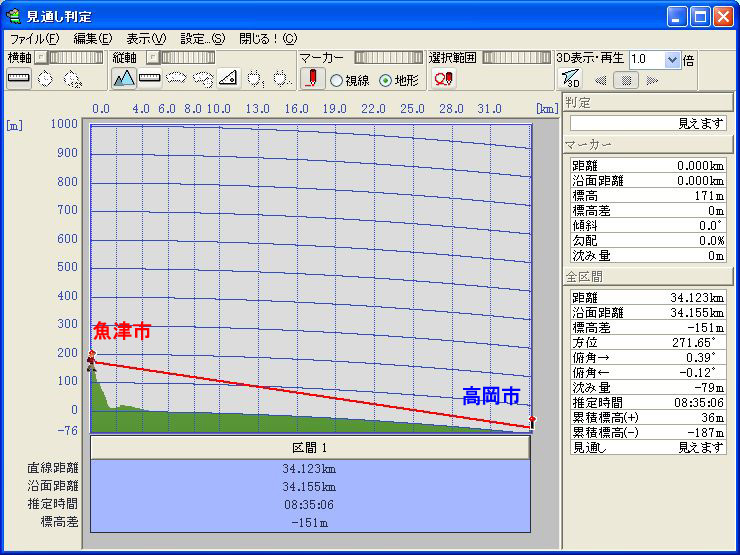This screenshot has width=740, height=555.
Task: Click the dotted plug icon numbered 1
Action: pos(255,78)
